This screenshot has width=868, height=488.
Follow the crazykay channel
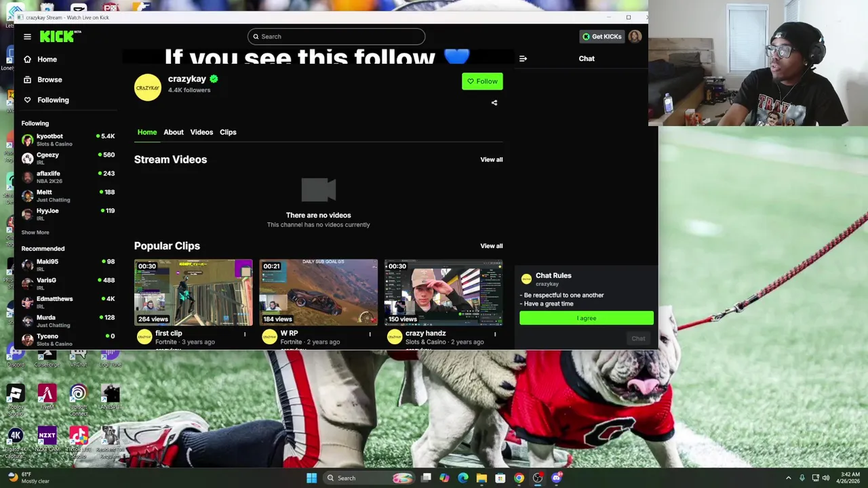click(x=482, y=81)
